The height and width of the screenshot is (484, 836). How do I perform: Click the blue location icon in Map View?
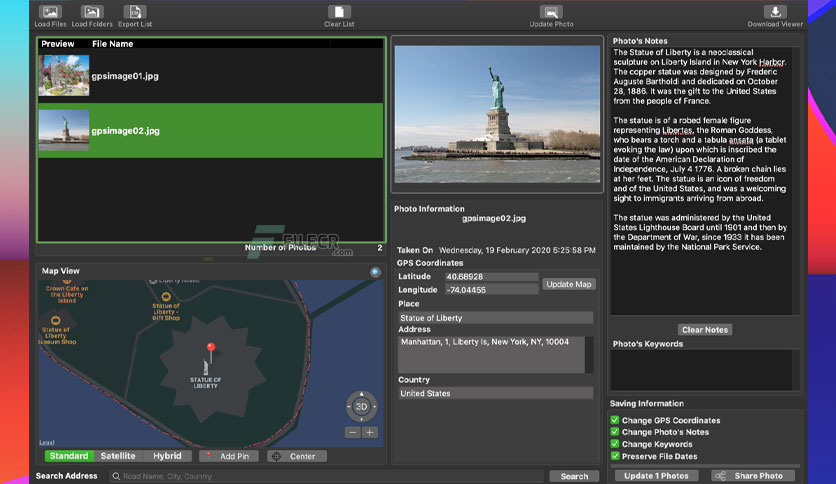(375, 272)
